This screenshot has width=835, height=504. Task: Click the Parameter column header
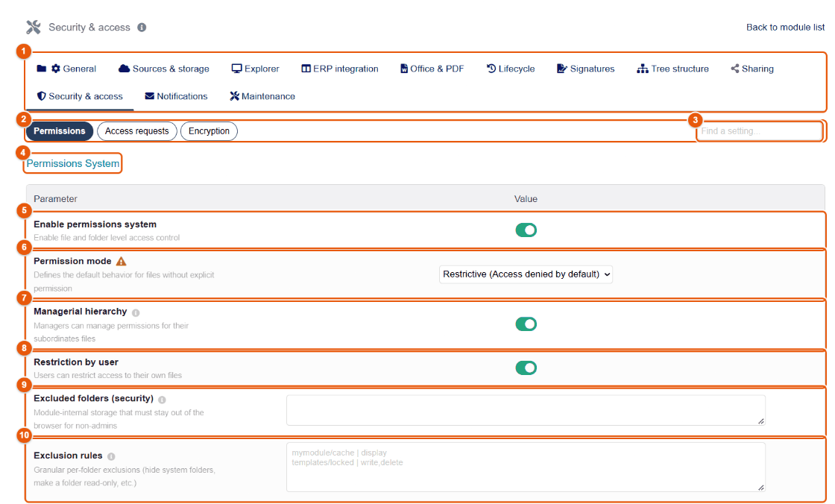point(55,199)
